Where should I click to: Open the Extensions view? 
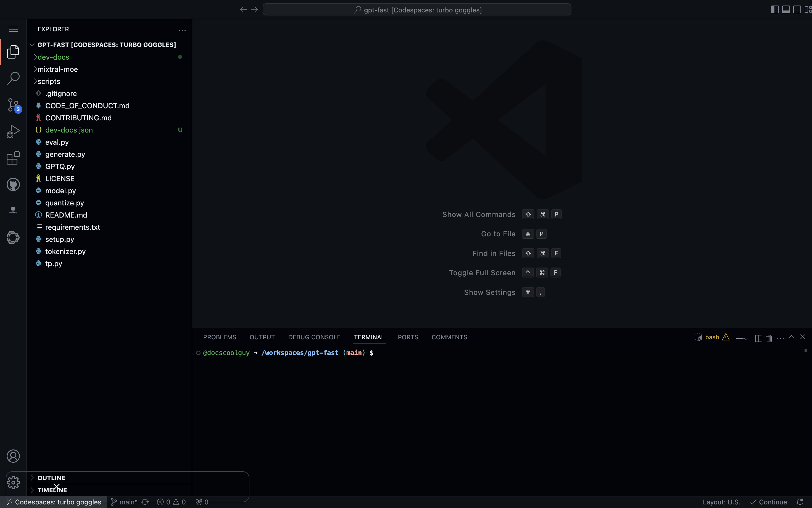[x=13, y=158]
